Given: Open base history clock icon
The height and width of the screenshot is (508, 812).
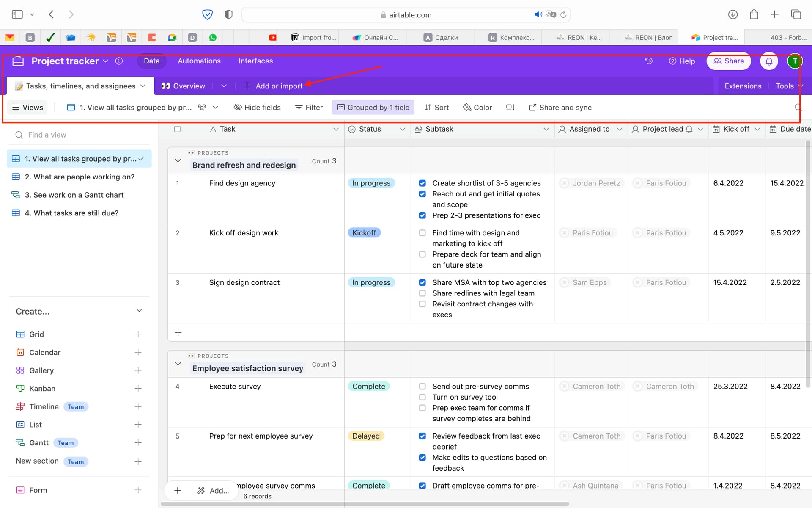Looking at the screenshot, I should point(649,61).
